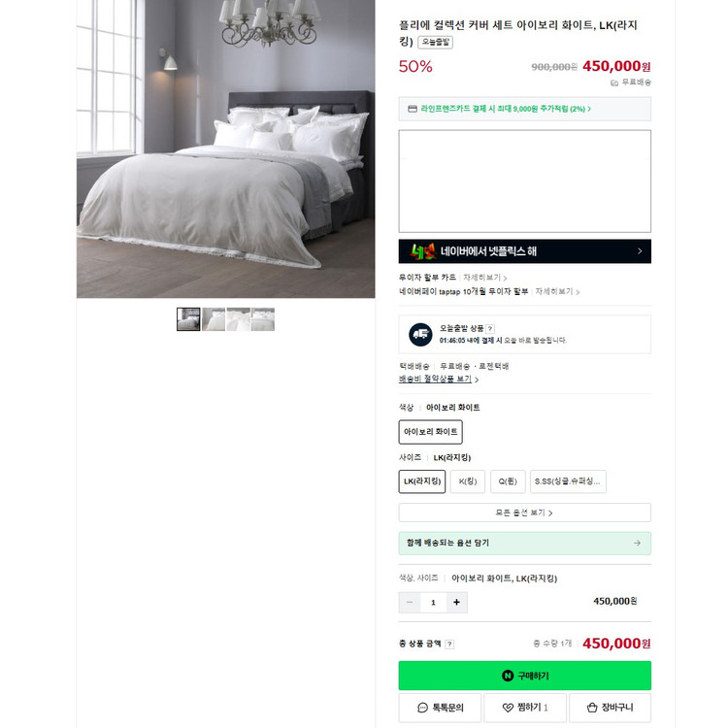Select the second product thumbnail image

click(214, 319)
